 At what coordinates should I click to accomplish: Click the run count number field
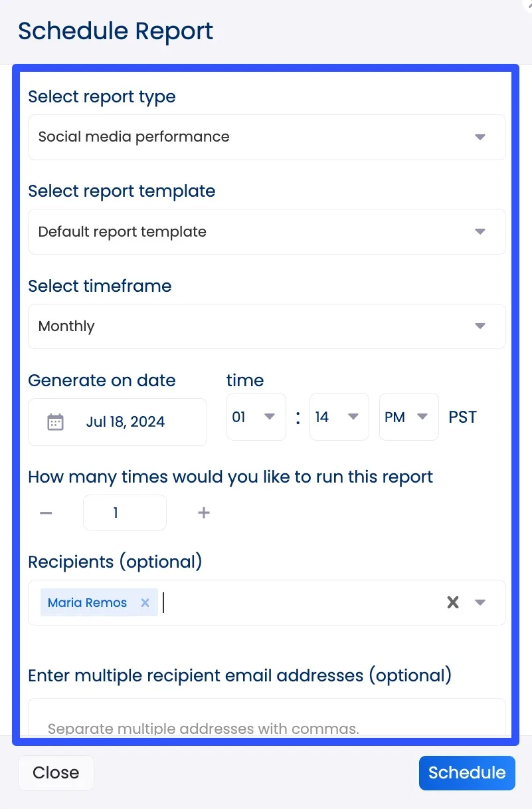pyautogui.click(x=124, y=513)
